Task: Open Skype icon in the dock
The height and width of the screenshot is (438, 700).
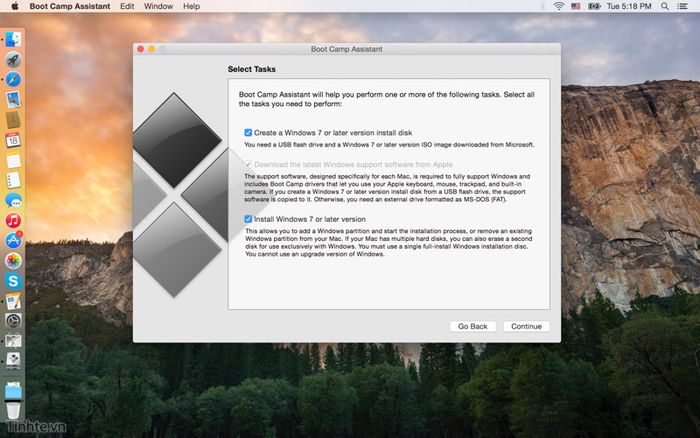Action: [x=13, y=281]
